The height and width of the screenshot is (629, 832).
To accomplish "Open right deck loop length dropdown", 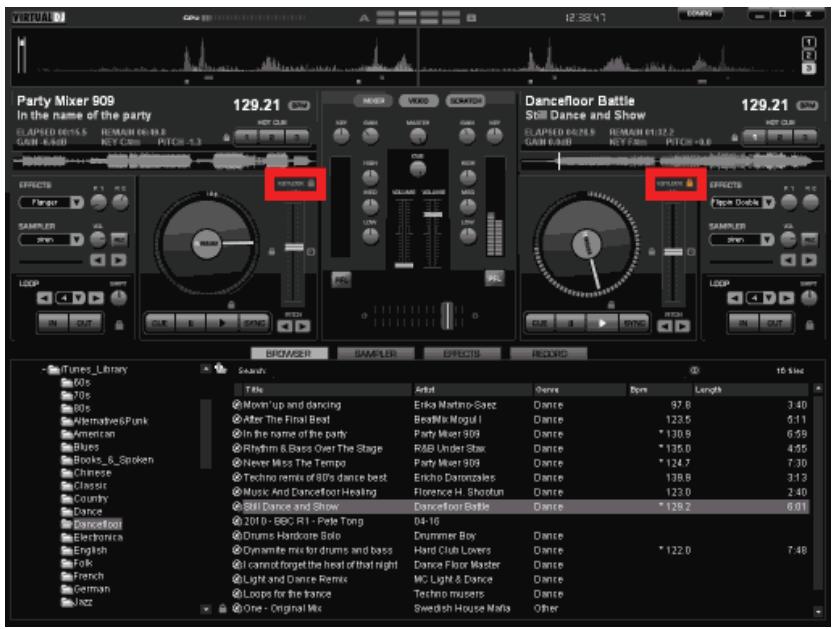I will click(x=769, y=298).
